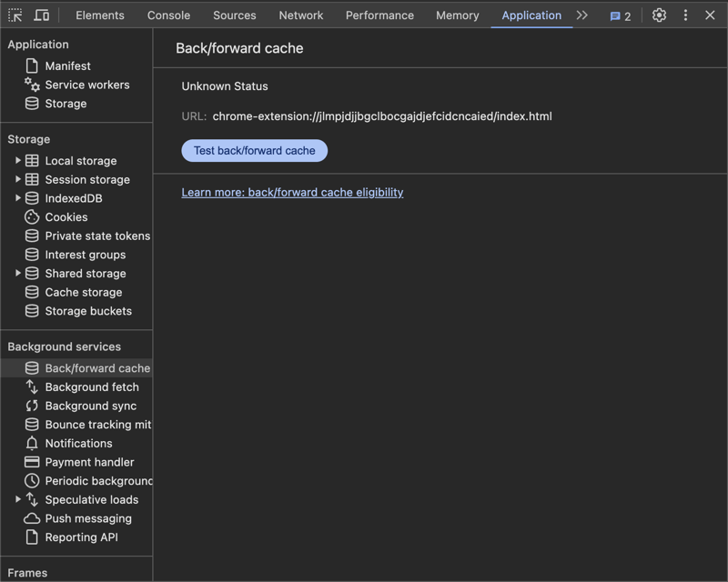Click the Notifications bell icon
This screenshot has height=582, width=728.
pos(32,443)
